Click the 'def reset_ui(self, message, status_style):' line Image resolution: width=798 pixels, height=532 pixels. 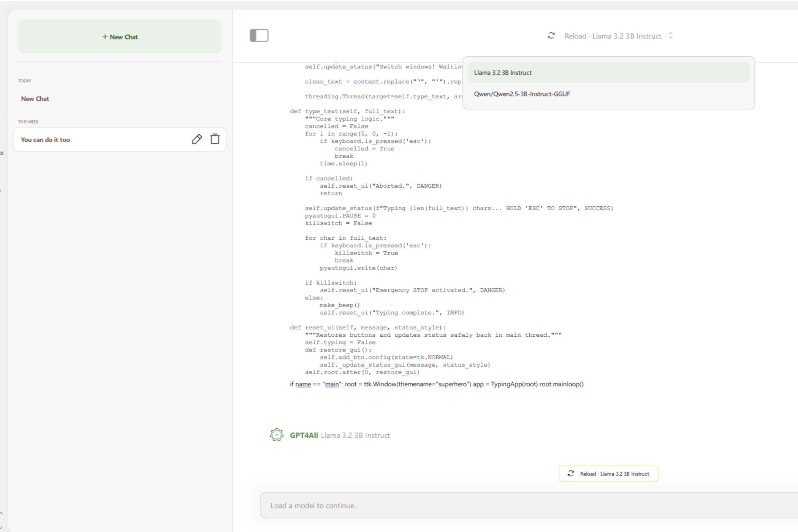368,328
